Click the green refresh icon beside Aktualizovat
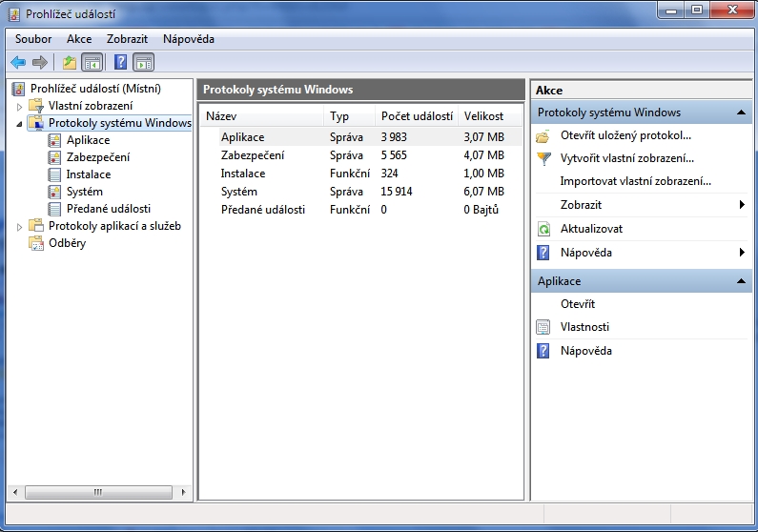Screen dimensions: 758x532 543,229
